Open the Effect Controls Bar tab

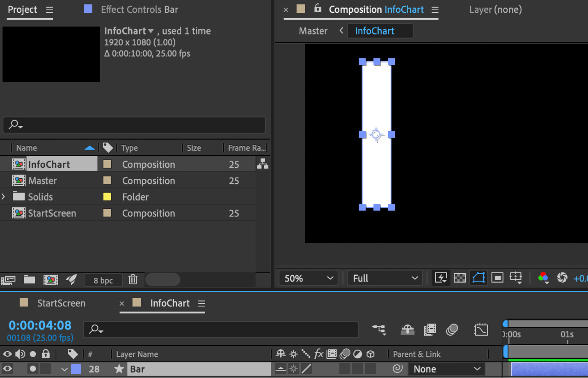[140, 9]
